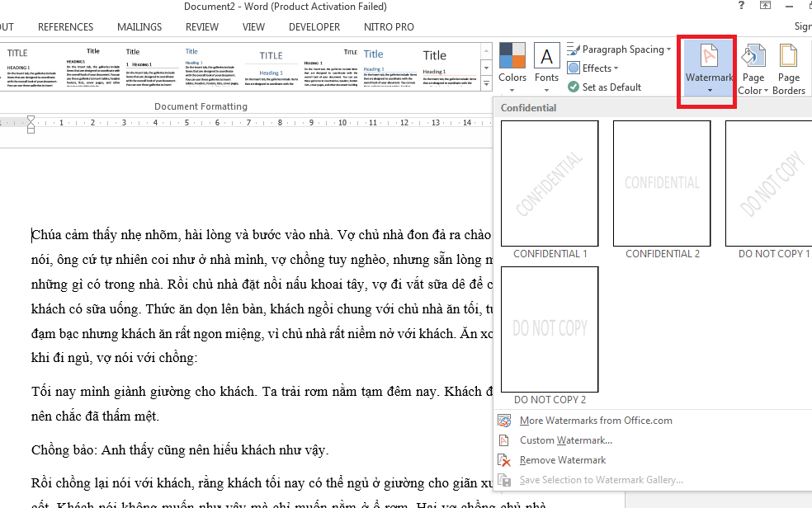Click the Custom Watermark icon

[504, 440]
